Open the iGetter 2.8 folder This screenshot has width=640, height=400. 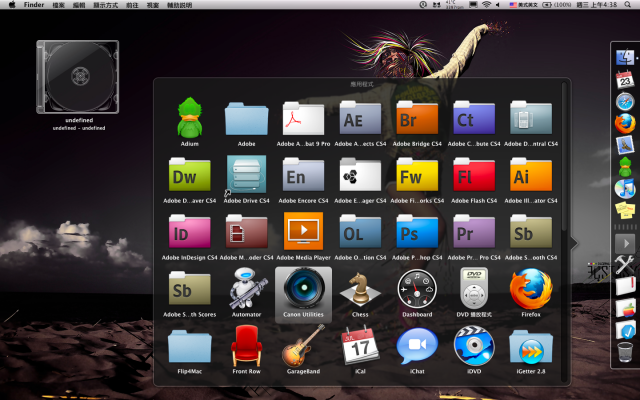click(x=531, y=347)
